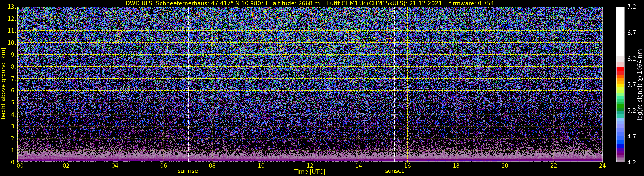Viewport: 644px width, 176px height.
Task: Click the sunrise dashed vertical line
Action: 188,85
